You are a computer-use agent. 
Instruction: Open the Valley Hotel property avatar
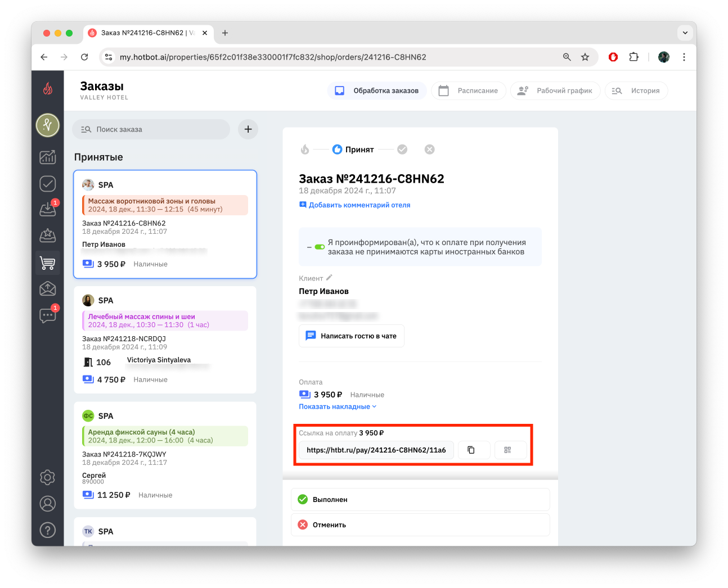pos(48,125)
